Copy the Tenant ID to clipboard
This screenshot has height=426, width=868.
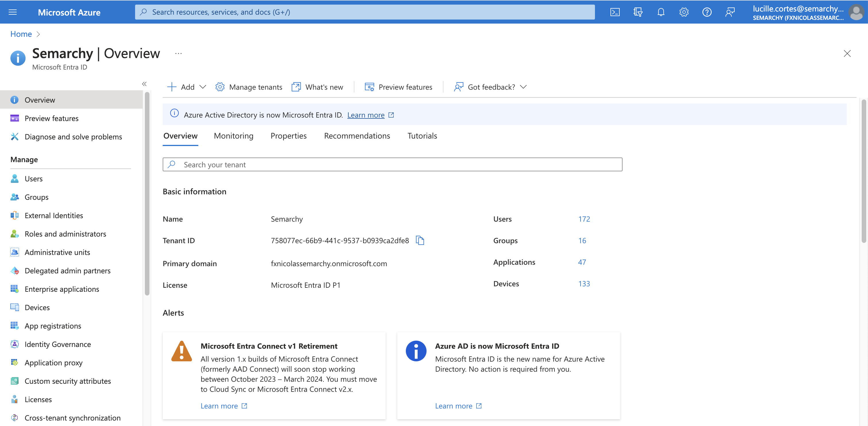click(420, 240)
